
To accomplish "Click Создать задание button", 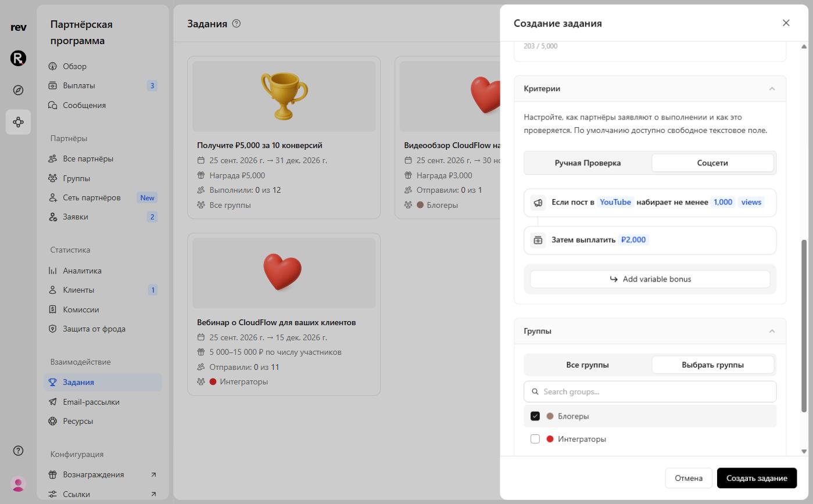I will coord(757,478).
